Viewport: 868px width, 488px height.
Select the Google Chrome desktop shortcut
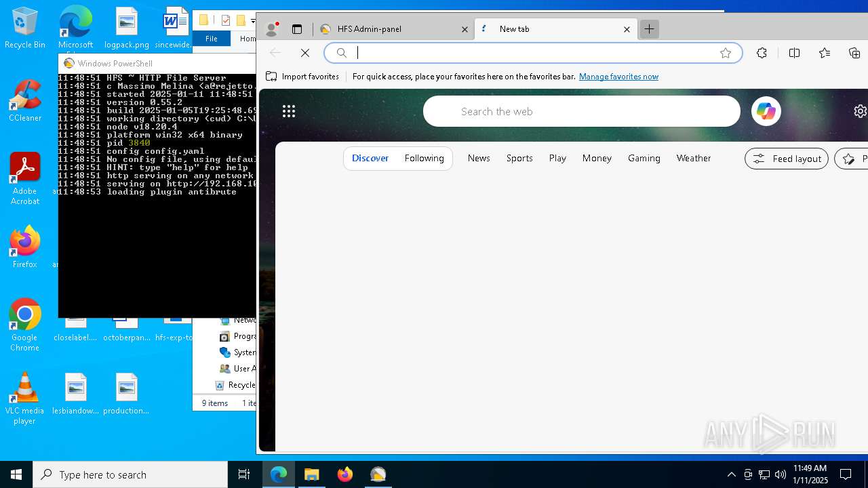[25, 325]
